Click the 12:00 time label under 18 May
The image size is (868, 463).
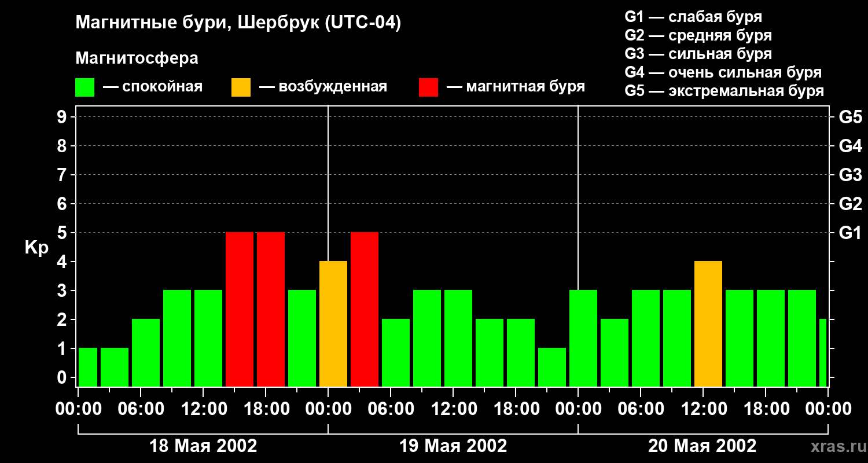click(x=203, y=409)
